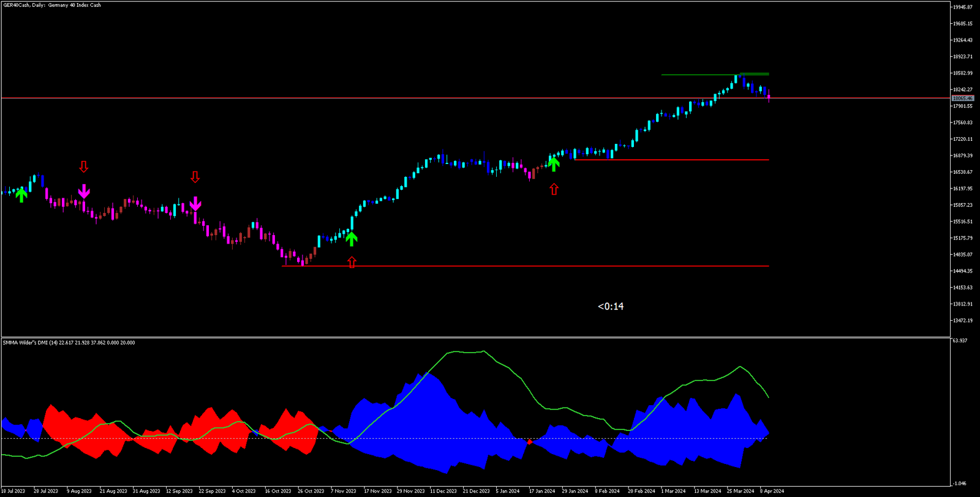This screenshot has width=980, height=497.
Task: Click the 8 Apr 2024 date label
Action: coord(772,491)
